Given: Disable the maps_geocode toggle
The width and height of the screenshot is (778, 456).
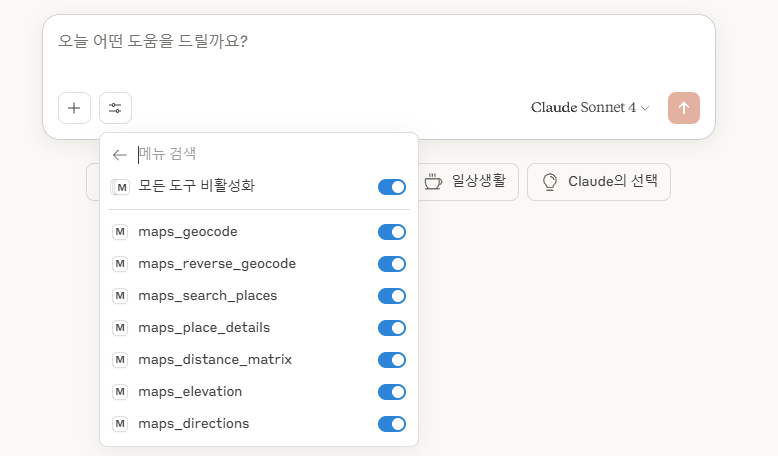Looking at the screenshot, I should click(391, 232).
